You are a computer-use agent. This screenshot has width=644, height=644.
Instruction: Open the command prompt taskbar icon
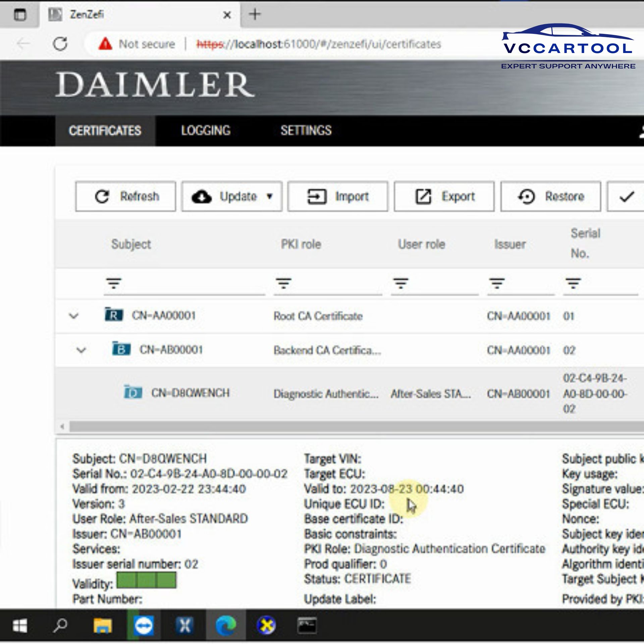[x=307, y=626]
